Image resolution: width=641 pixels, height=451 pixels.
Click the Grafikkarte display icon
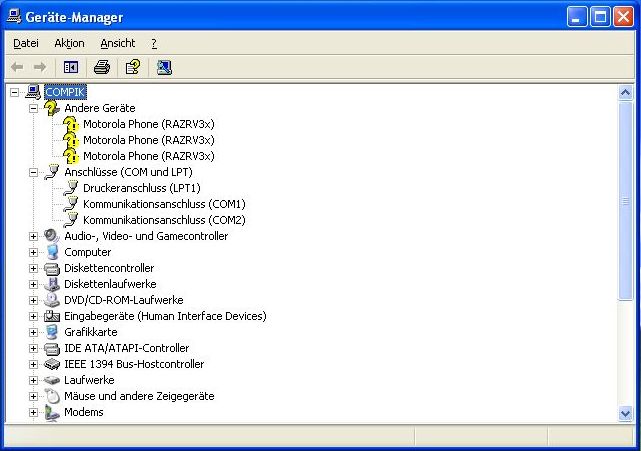point(52,332)
